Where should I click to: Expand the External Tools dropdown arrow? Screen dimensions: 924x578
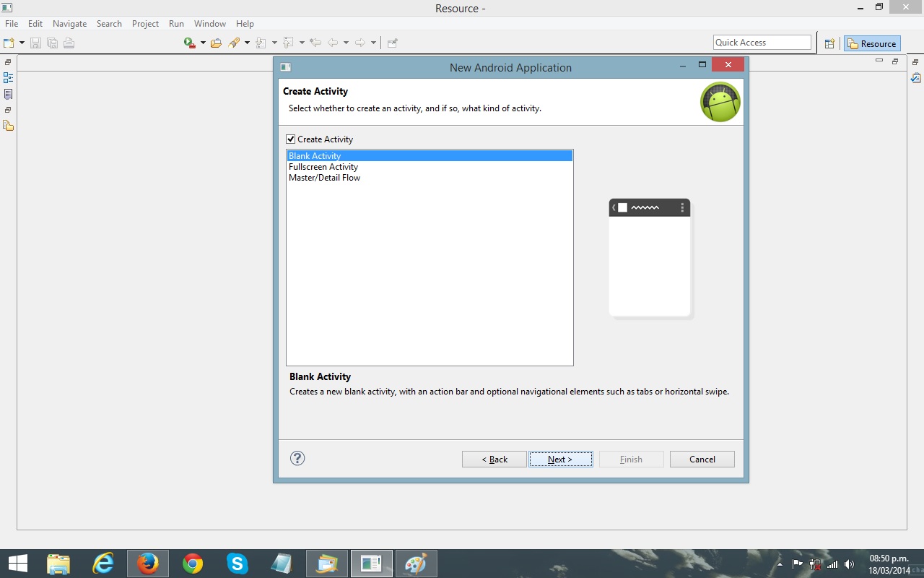(203, 43)
